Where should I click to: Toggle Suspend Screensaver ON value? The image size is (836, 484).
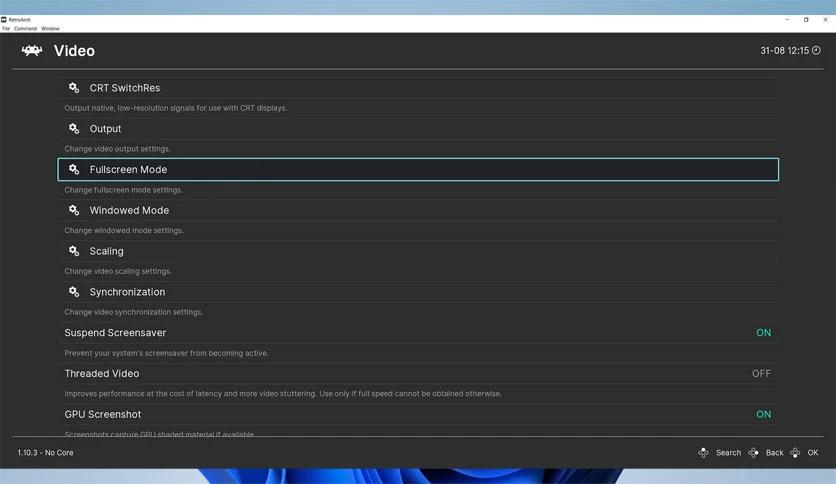[x=763, y=333]
